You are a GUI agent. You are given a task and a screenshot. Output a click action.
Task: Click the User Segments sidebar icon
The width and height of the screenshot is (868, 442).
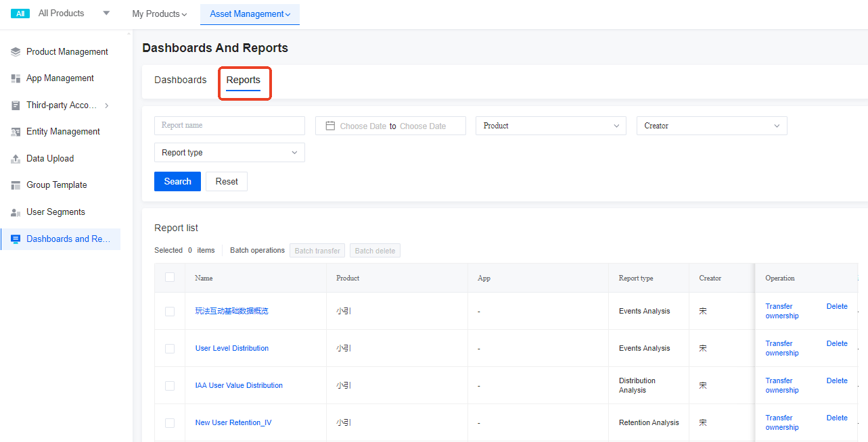coord(14,212)
